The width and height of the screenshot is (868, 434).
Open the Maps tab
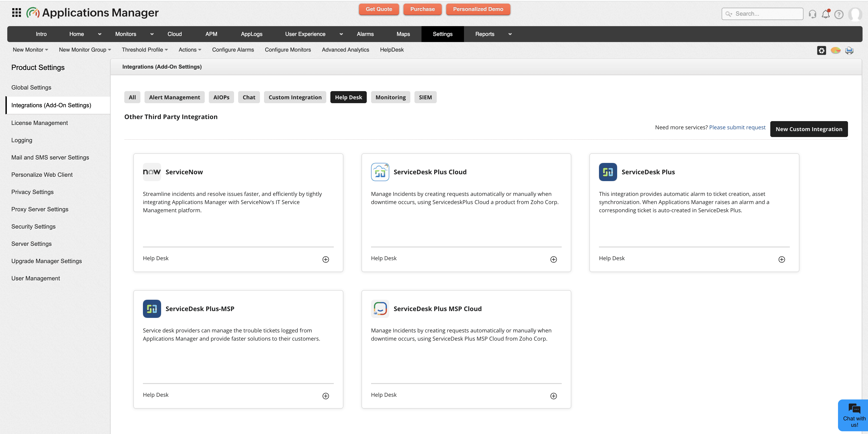coord(403,34)
